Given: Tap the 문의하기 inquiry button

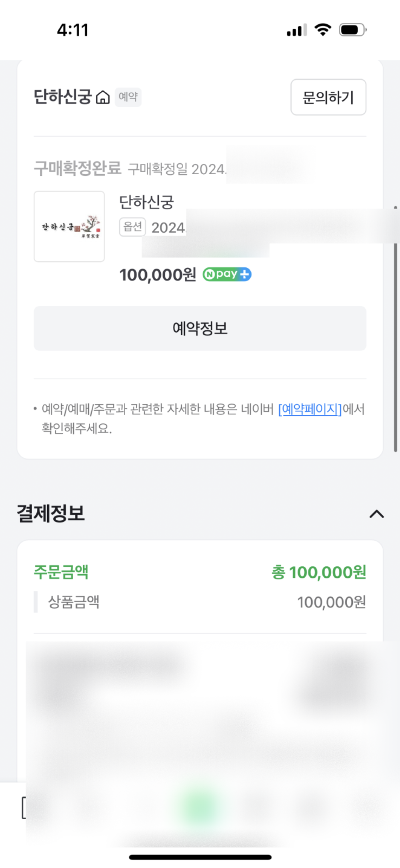Looking at the screenshot, I should click(x=328, y=97).
